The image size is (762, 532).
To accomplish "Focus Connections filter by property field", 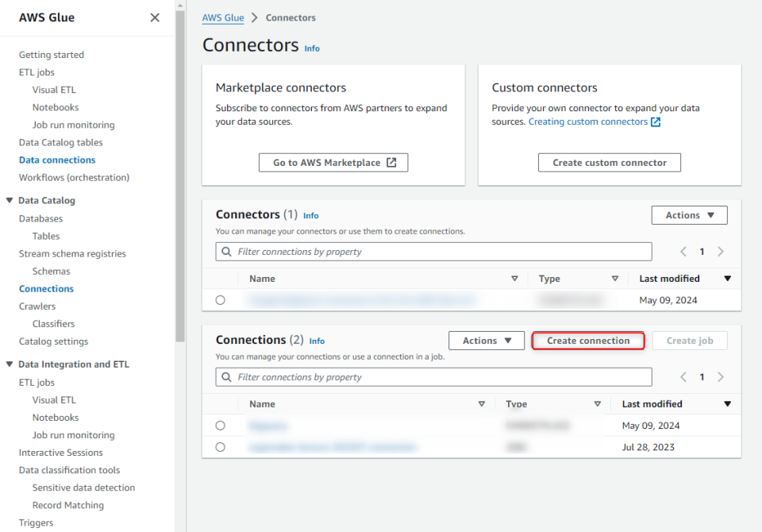I will [x=433, y=377].
